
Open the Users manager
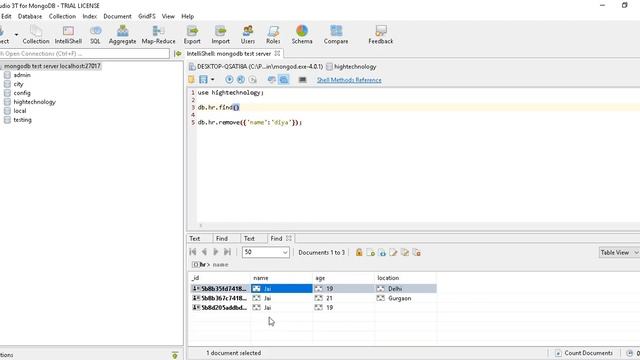(248, 35)
